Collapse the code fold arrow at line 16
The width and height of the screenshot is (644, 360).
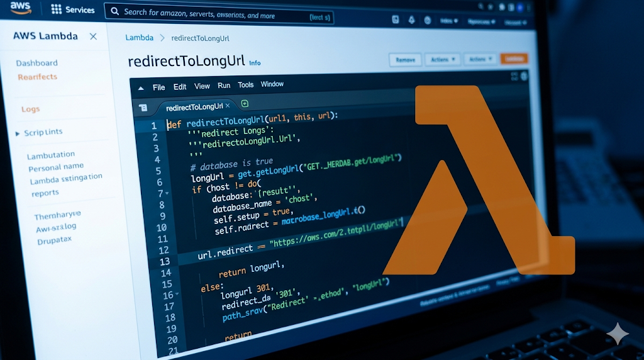point(177,294)
